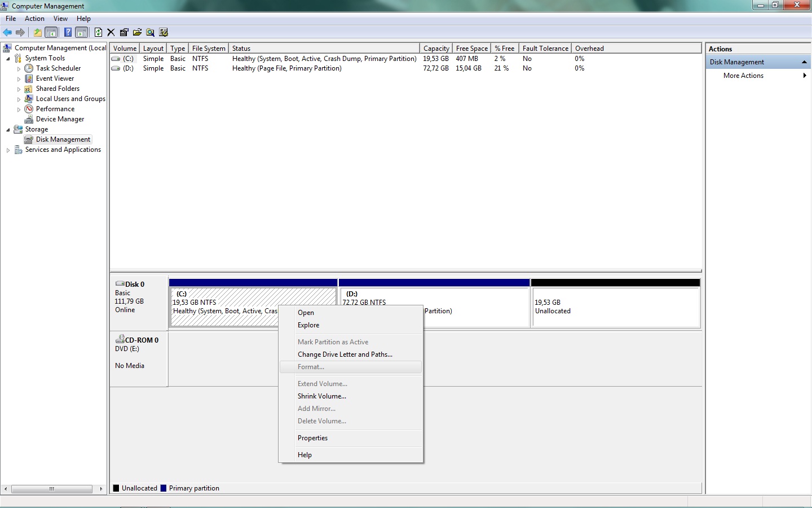This screenshot has height=508, width=812.
Task: Expand the System Tools tree node
Action: [8, 58]
